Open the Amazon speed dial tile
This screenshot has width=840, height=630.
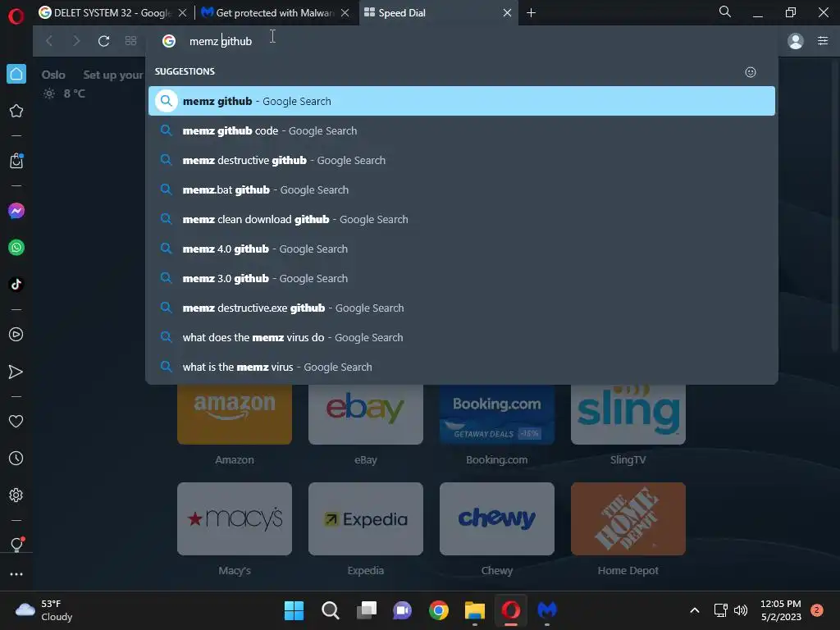[235, 414]
